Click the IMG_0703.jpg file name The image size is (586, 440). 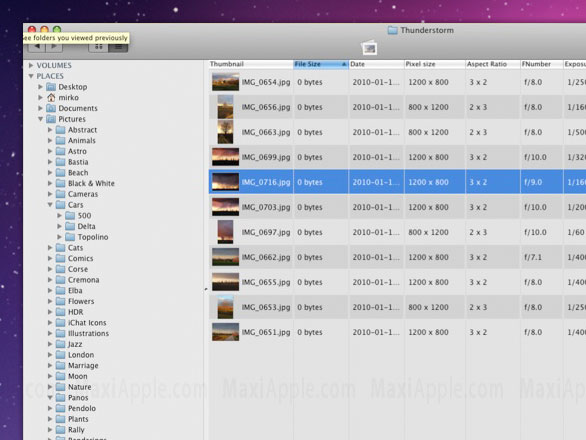pyautogui.click(x=266, y=207)
